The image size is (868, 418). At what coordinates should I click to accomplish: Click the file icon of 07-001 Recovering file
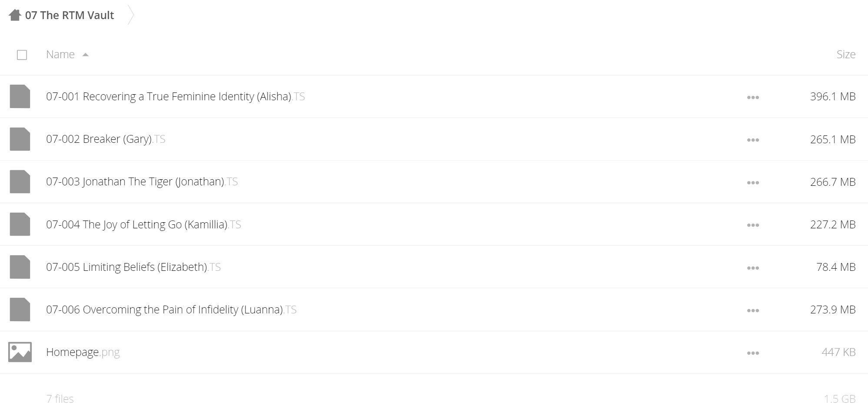(20, 96)
